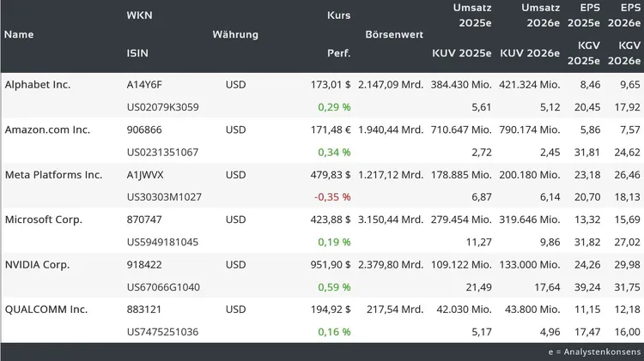
Task: Click the KUV 2025e header
Action: click(462, 53)
